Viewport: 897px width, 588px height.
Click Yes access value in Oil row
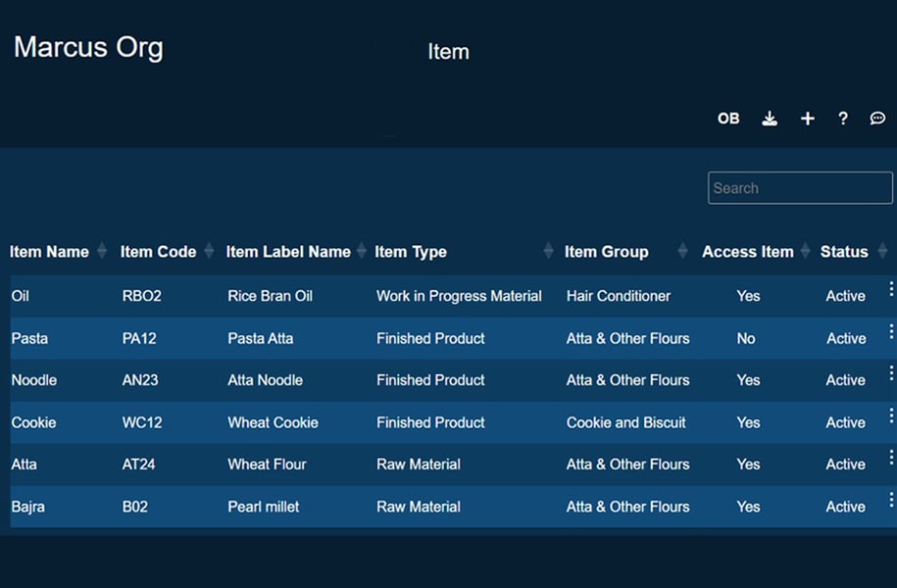tap(748, 296)
